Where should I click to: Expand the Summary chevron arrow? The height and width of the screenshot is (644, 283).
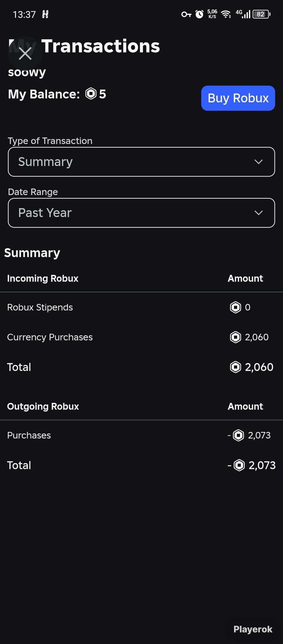(258, 162)
